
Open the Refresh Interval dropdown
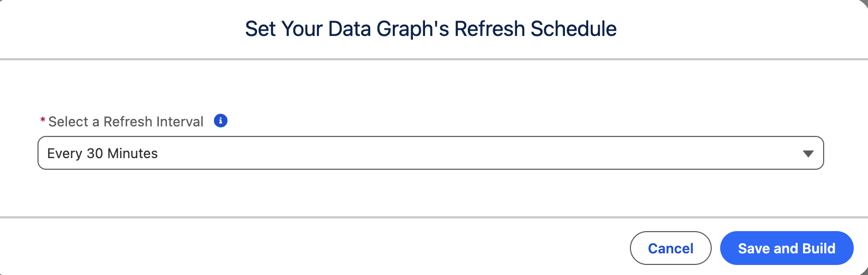430,153
